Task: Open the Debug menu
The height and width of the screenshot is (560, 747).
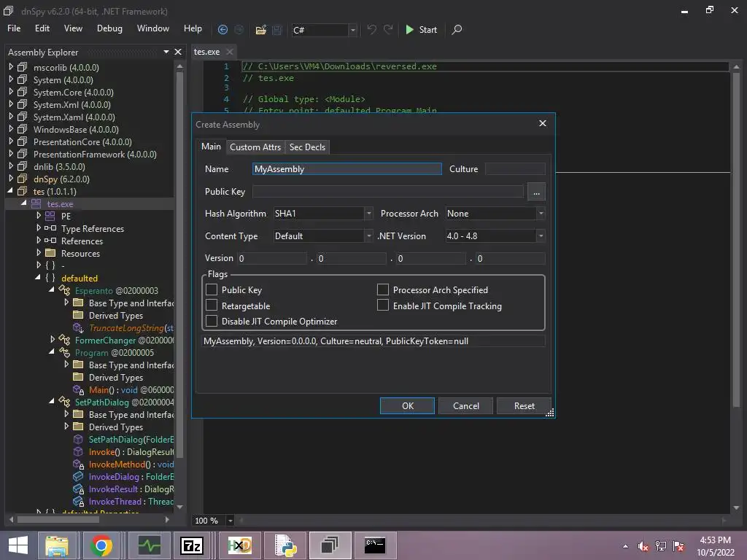Action: point(109,28)
